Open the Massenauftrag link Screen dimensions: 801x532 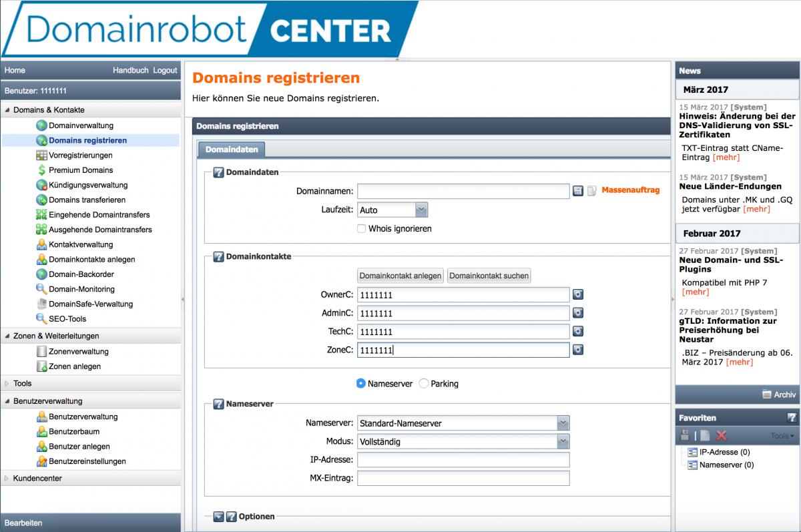pyautogui.click(x=631, y=190)
